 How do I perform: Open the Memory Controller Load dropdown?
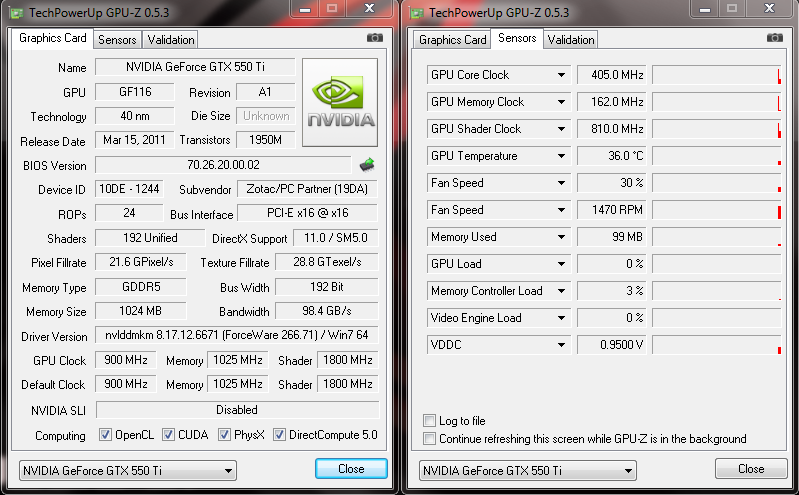[561, 291]
